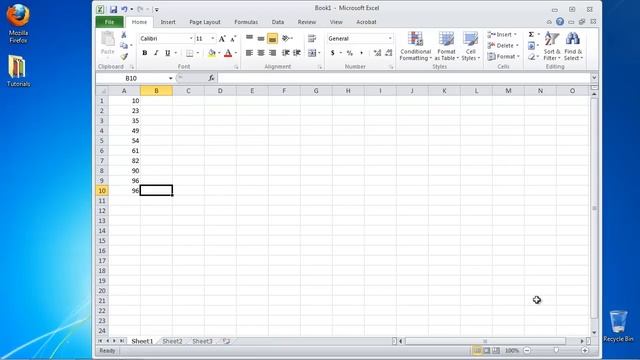Apply the red Font Color
Viewport: 640px width, 360px height.
coord(228,53)
